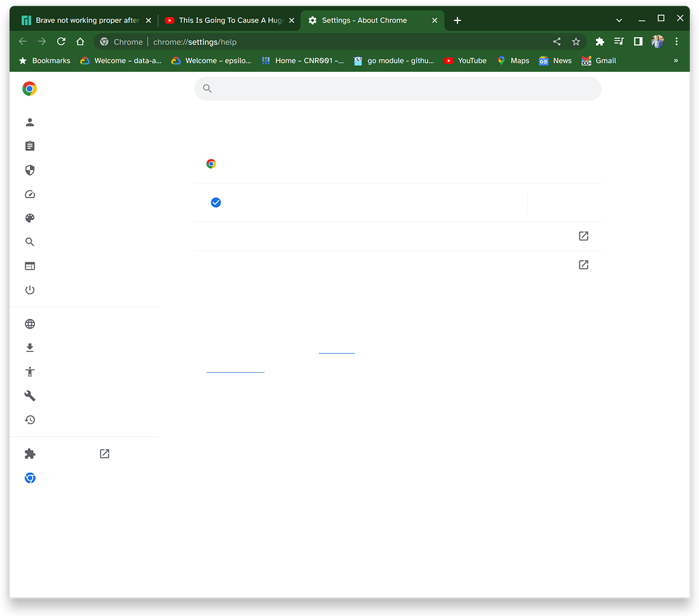Open Languages settings via globe icon
Viewport: 699px width, 616px height.
pos(29,324)
